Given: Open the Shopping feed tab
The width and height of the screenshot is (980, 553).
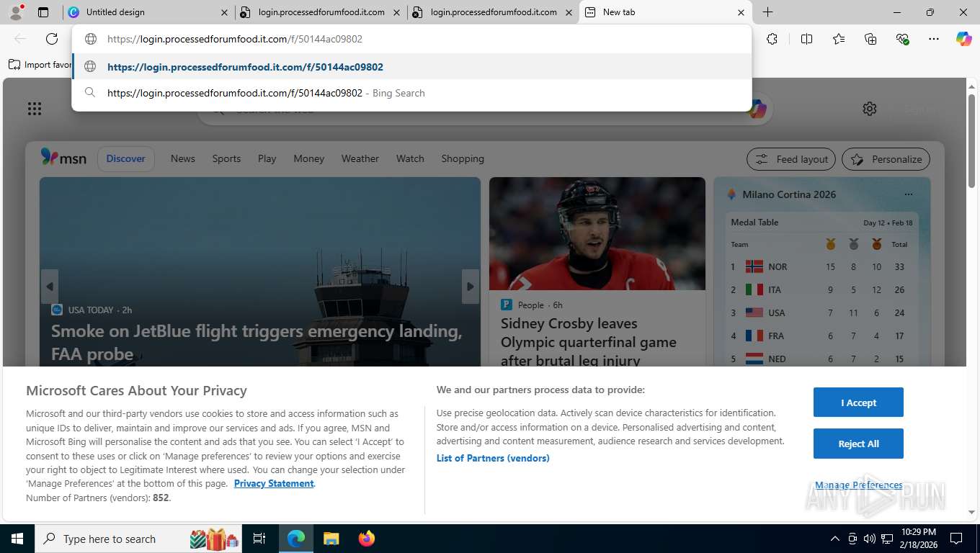Looking at the screenshot, I should [463, 158].
